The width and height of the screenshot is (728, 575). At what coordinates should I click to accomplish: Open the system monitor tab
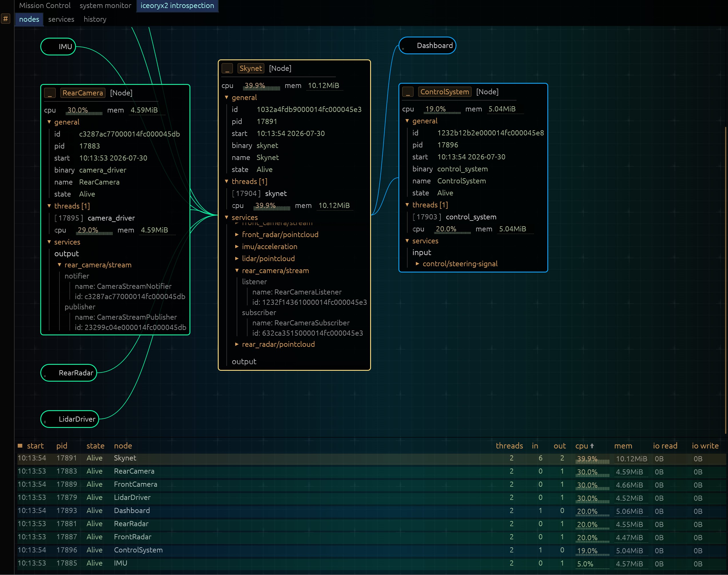105,6
